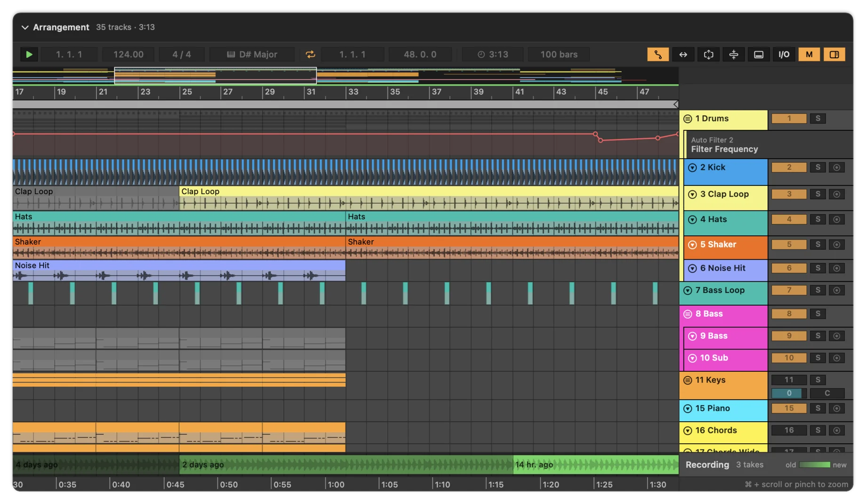Solo the 1 Drums track

[x=818, y=119]
